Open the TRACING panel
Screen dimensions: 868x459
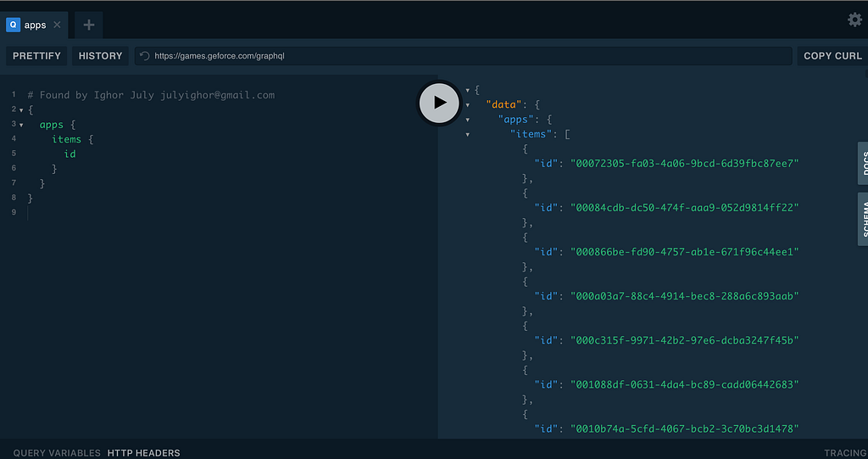tap(846, 453)
